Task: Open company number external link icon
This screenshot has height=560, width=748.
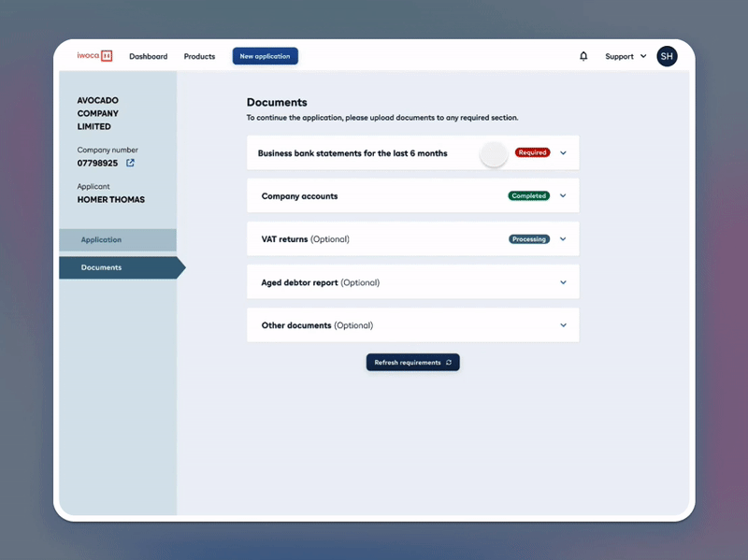Action: point(130,164)
